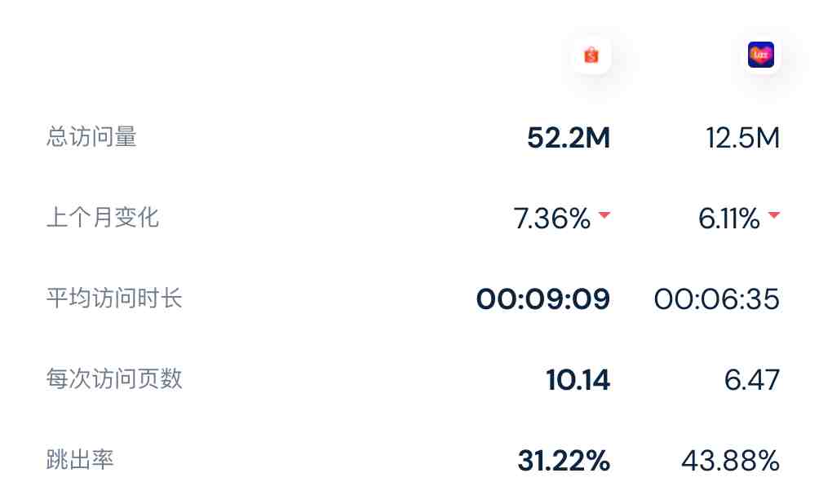Screen dimensions: 819x504
Task: Click bounce rate value 43.88%
Action: click(730, 461)
